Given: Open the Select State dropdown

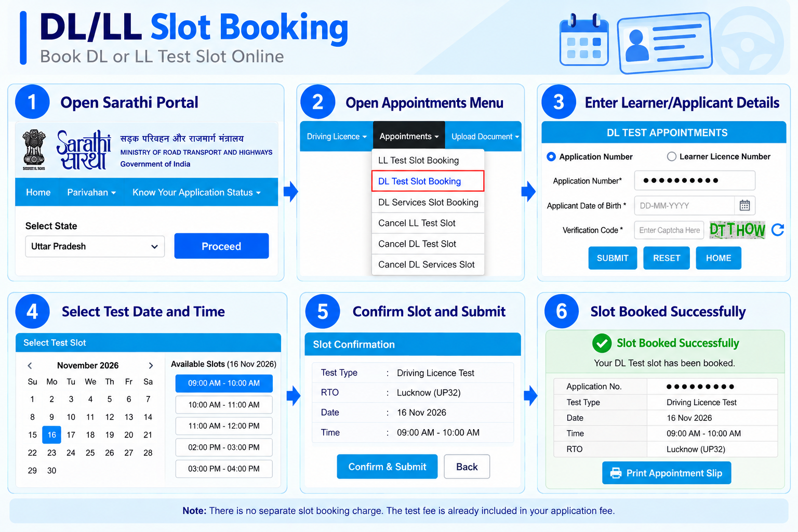Looking at the screenshot, I should (95, 246).
